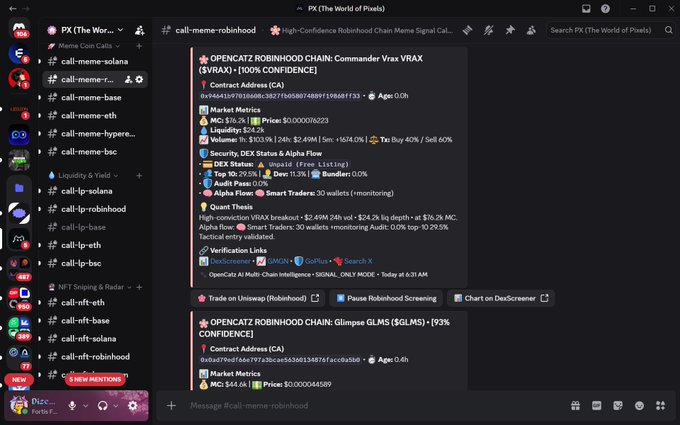
Task: Open sticker picker icon
Action: pyautogui.click(x=618, y=405)
